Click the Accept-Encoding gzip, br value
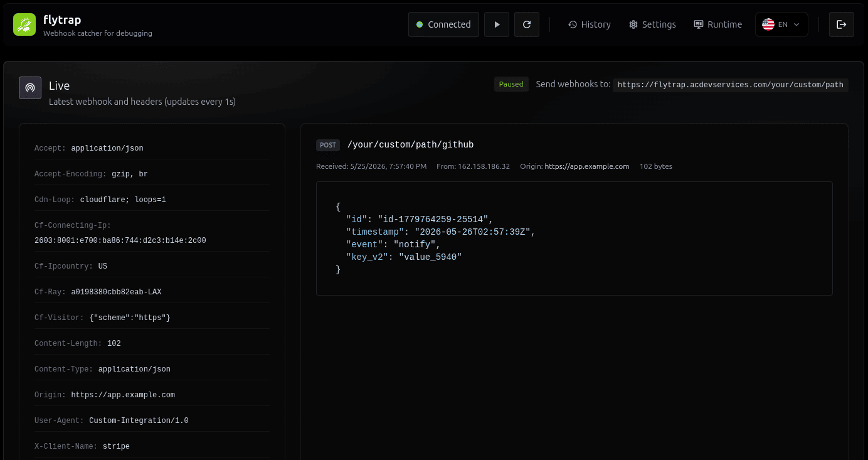The width and height of the screenshot is (868, 460). pos(130,174)
